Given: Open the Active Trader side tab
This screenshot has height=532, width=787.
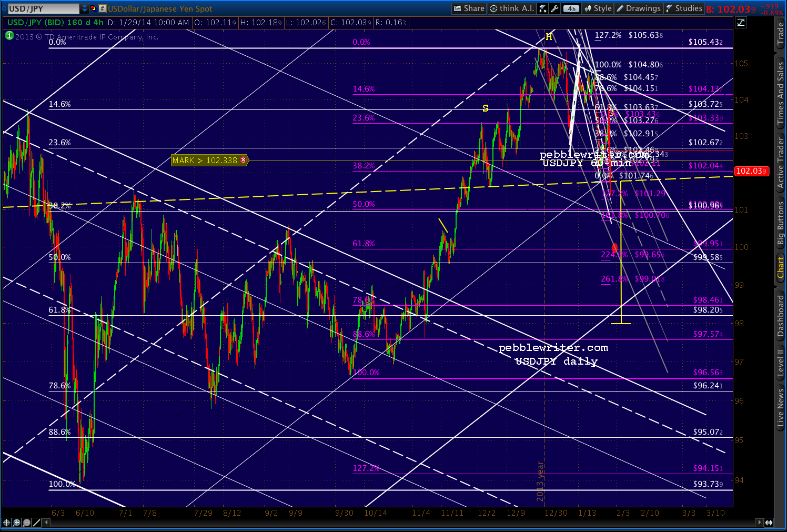Looking at the screenshot, I should point(781,164).
